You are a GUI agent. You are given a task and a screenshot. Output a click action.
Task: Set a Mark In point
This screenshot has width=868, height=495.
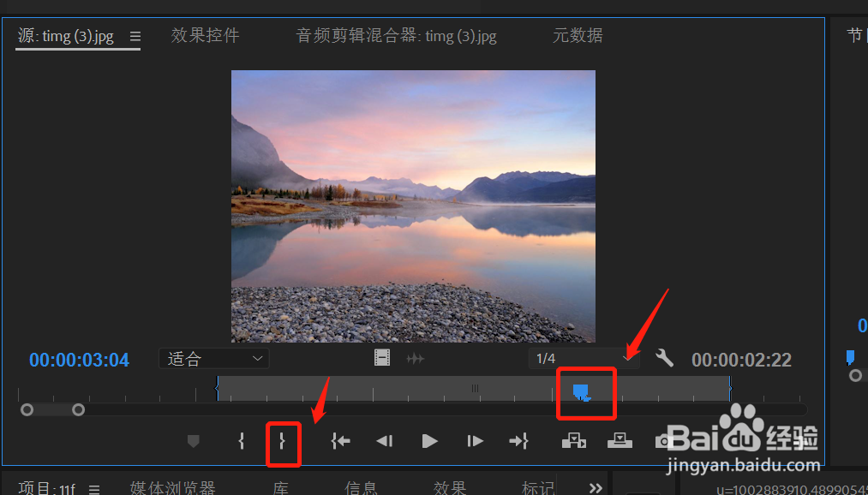[x=240, y=441]
